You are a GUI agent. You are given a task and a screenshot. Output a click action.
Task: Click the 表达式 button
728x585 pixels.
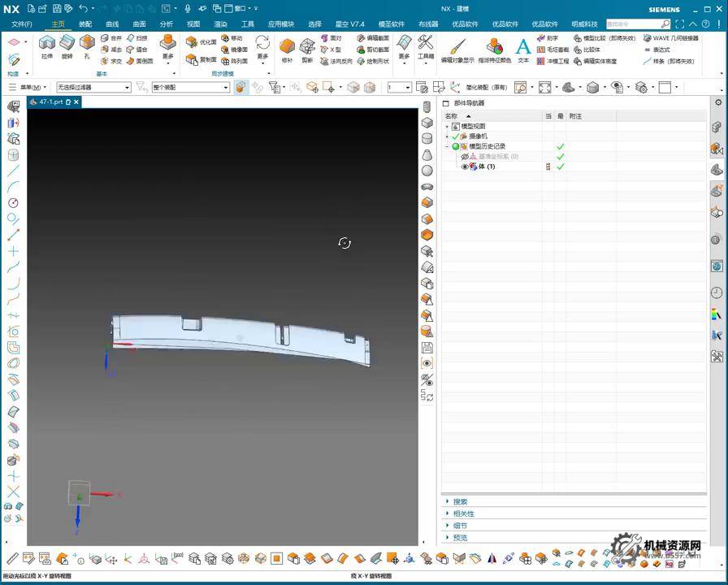pos(661,50)
